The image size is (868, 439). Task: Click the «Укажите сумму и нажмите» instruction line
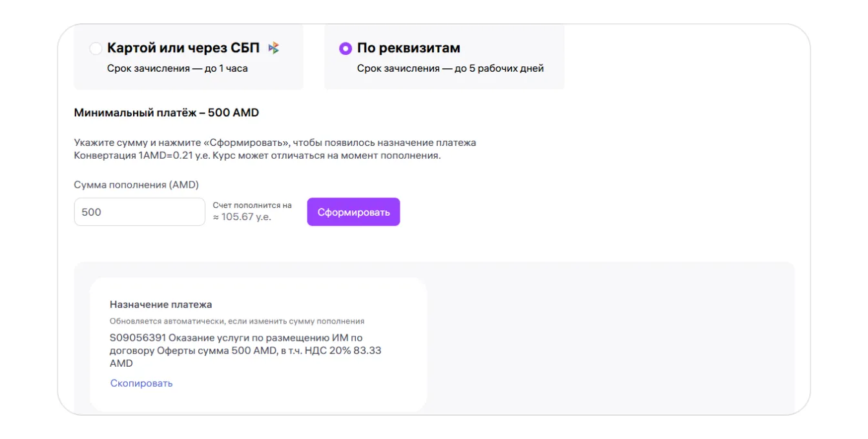[x=274, y=142]
